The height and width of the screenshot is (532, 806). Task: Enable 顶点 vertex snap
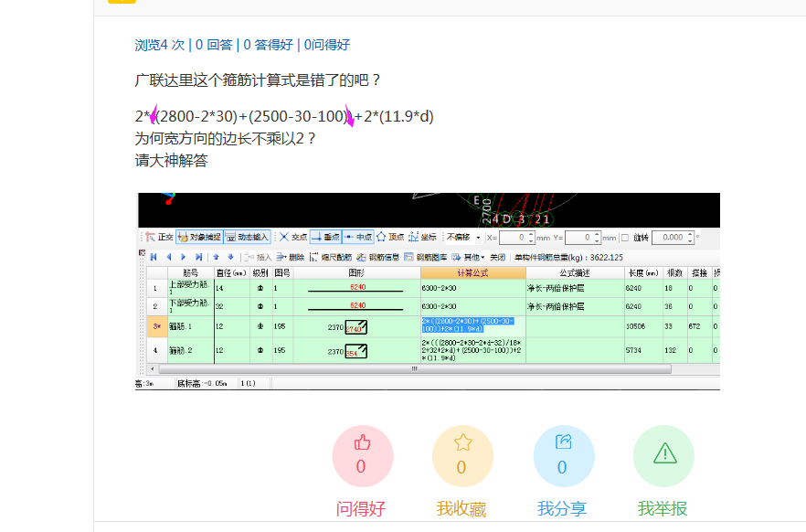391,237
